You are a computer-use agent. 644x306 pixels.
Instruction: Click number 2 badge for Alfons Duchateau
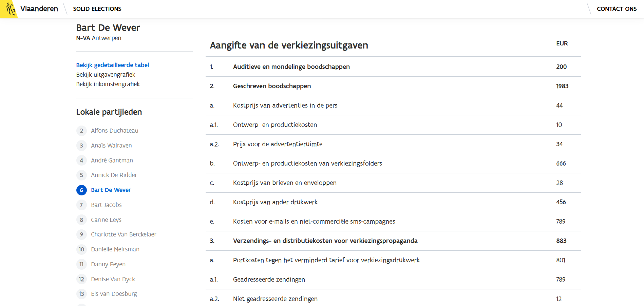click(81, 131)
